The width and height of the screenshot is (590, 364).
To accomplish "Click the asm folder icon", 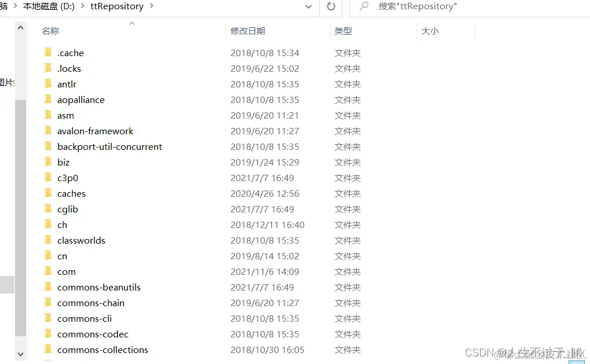I will [x=48, y=115].
